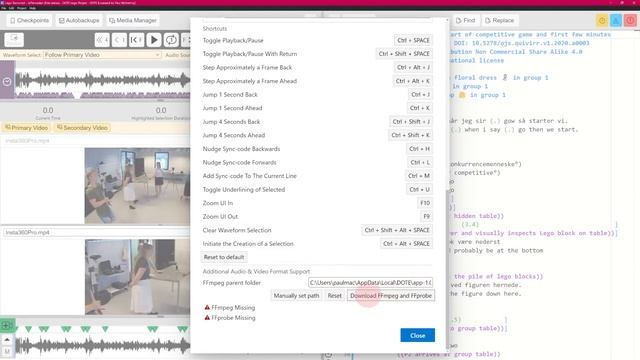Click the jump 1 second back button

(119, 40)
